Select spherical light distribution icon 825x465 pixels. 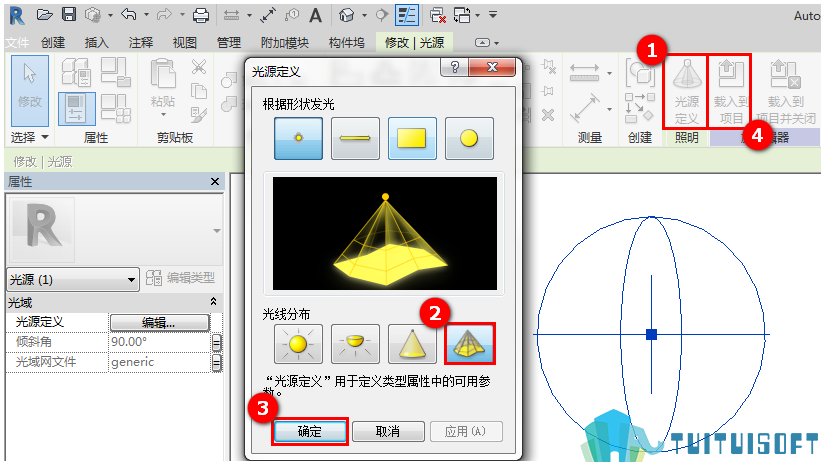point(298,344)
